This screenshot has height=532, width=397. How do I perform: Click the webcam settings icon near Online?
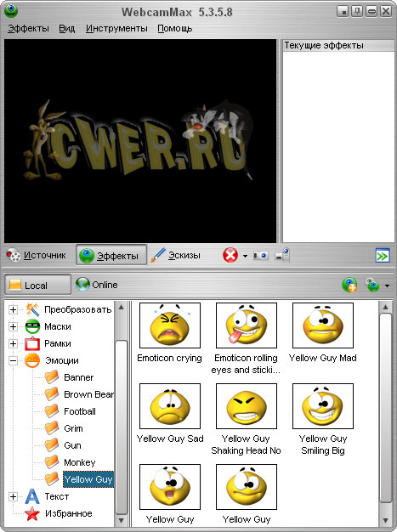(x=372, y=285)
